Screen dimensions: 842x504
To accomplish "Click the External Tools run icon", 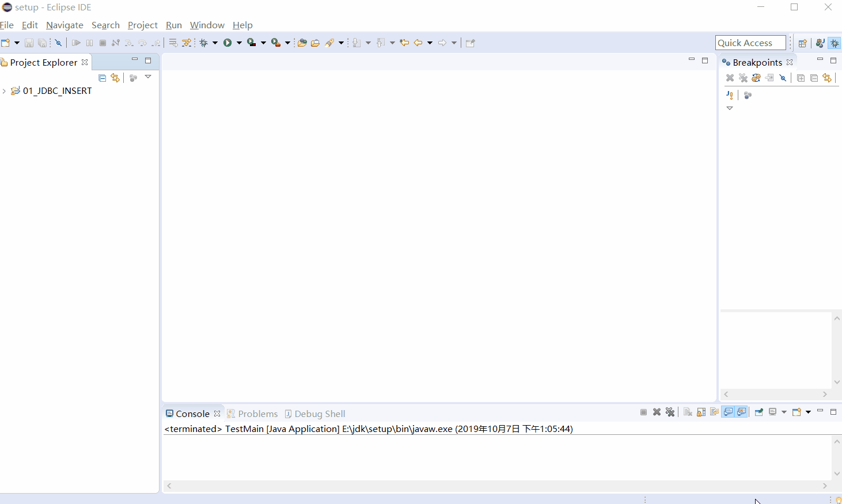I will tap(276, 43).
